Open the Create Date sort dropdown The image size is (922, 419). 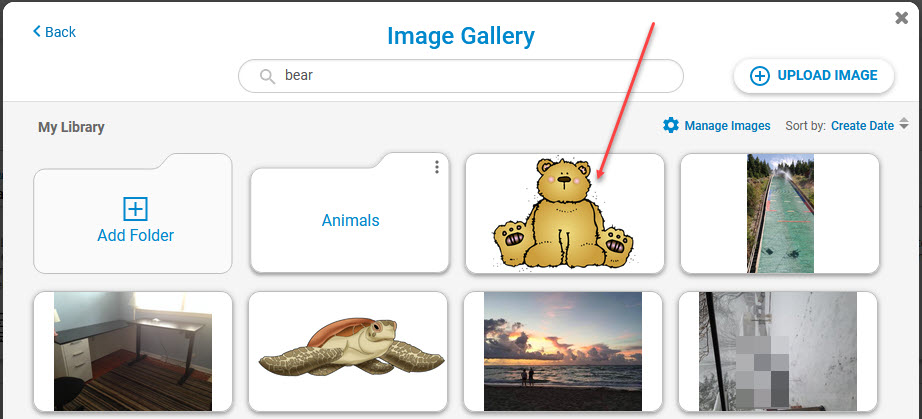click(862, 126)
